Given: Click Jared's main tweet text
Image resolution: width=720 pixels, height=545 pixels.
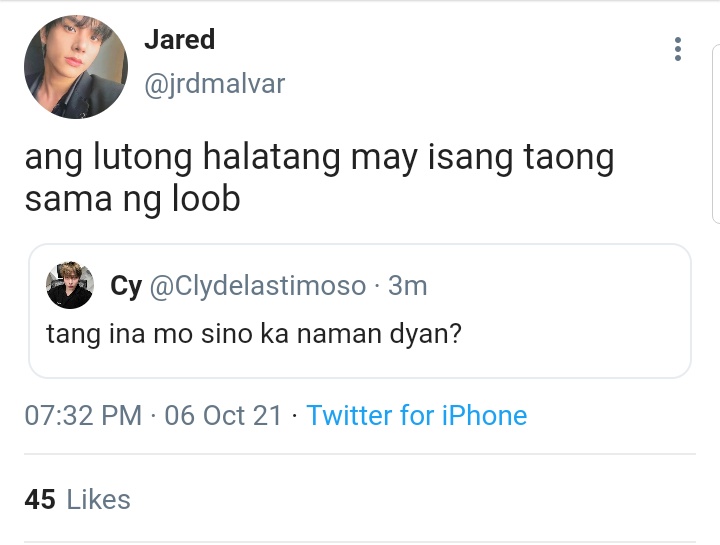Looking at the screenshot, I should coord(319,178).
